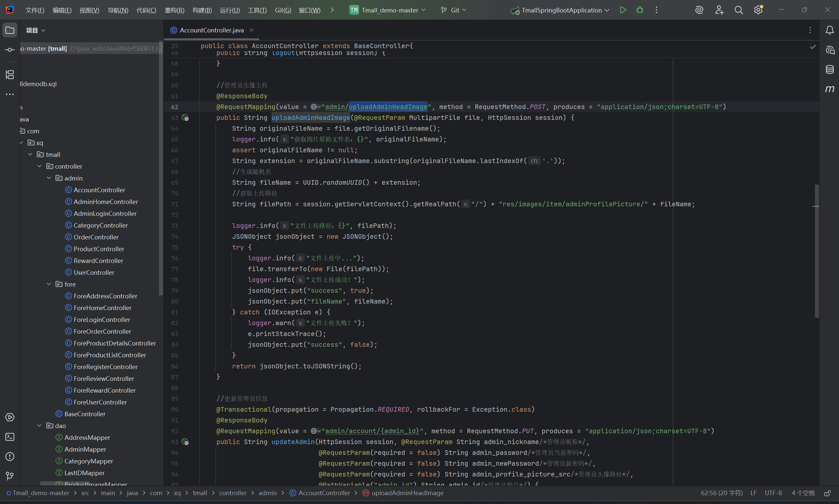
Task: Open the notifications bell panel
Action: click(x=829, y=30)
